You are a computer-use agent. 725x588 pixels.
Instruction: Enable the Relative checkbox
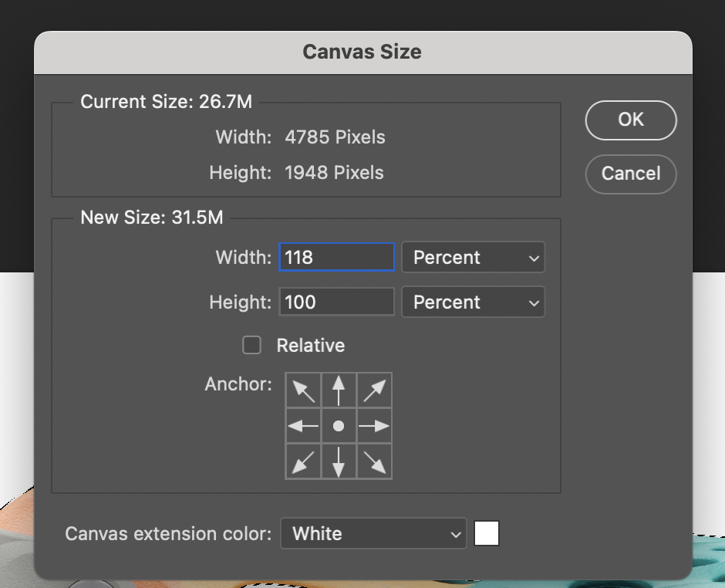[251, 345]
